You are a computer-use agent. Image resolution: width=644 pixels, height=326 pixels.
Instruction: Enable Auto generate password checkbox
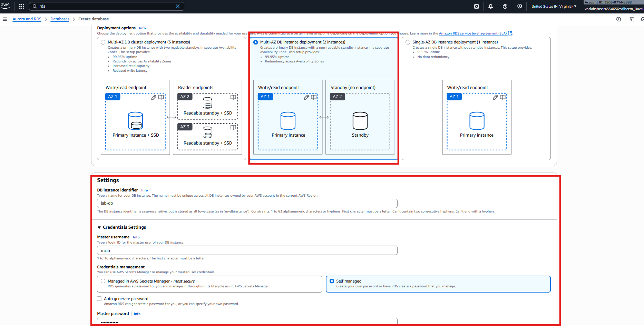click(x=99, y=299)
